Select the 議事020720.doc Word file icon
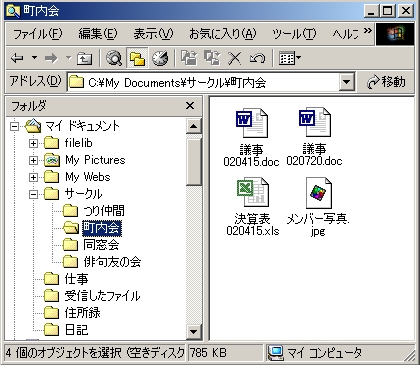This screenshot has height=365, width=420. (315, 122)
